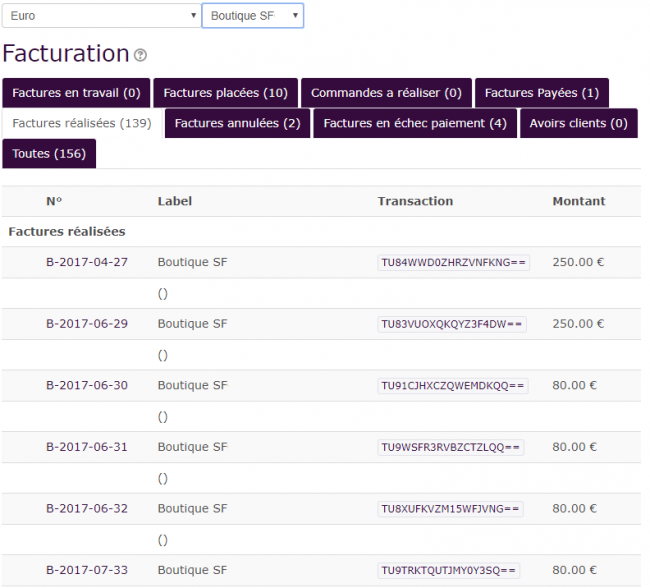Screen dimensions: 650x588
Task: Show all invoices via Toutes (156)
Action: tap(49, 154)
